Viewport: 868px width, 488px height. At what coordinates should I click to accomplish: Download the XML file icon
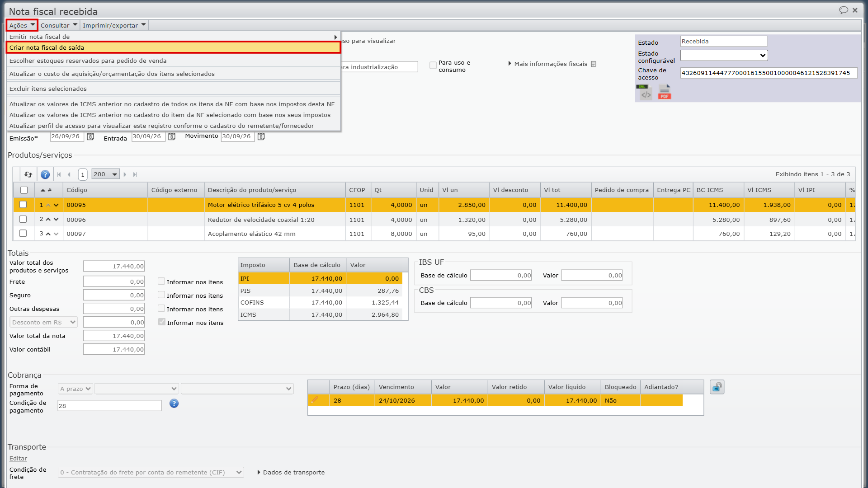pyautogui.click(x=644, y=92)
